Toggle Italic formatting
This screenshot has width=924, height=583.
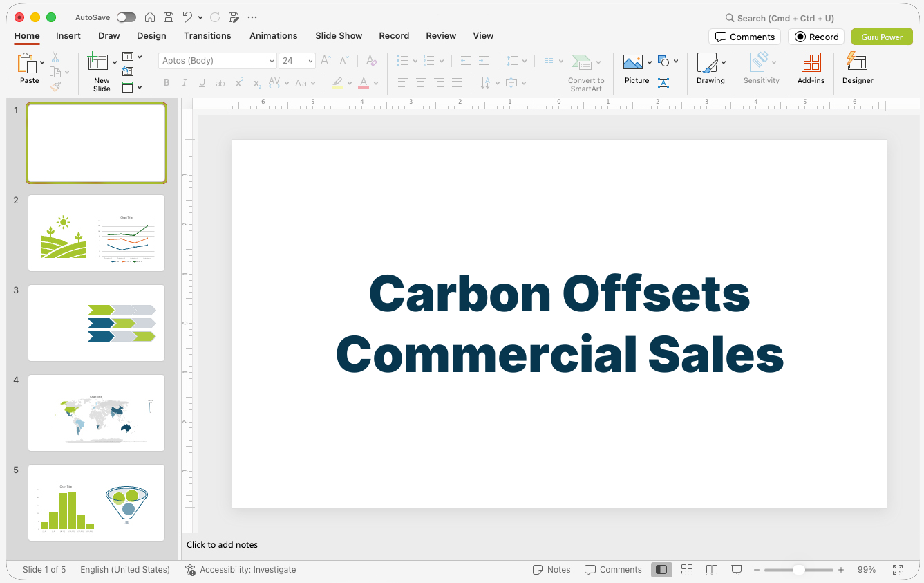coord(185,83)
